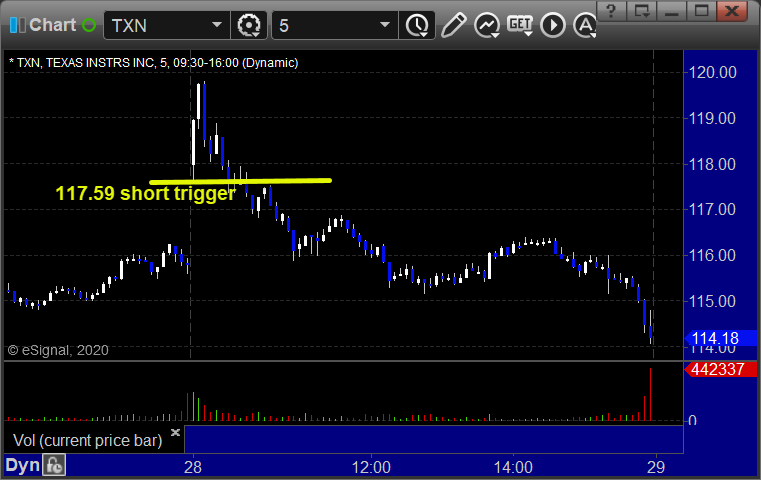Click the 118.00 price axis label
This screenshot has width=761, height=480.
(712, 165)
